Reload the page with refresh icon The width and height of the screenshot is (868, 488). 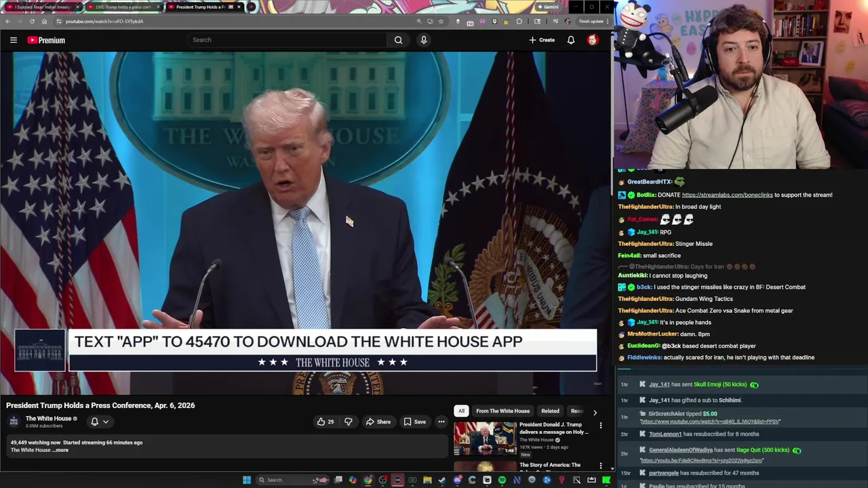point(32,21)
